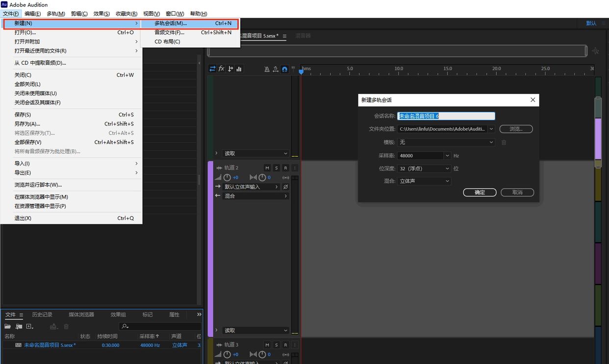Open Track 2 Read automation mode dropdown
Image resolution: width=609 pixels, height=364 pixels.
[x=255, y=331]
